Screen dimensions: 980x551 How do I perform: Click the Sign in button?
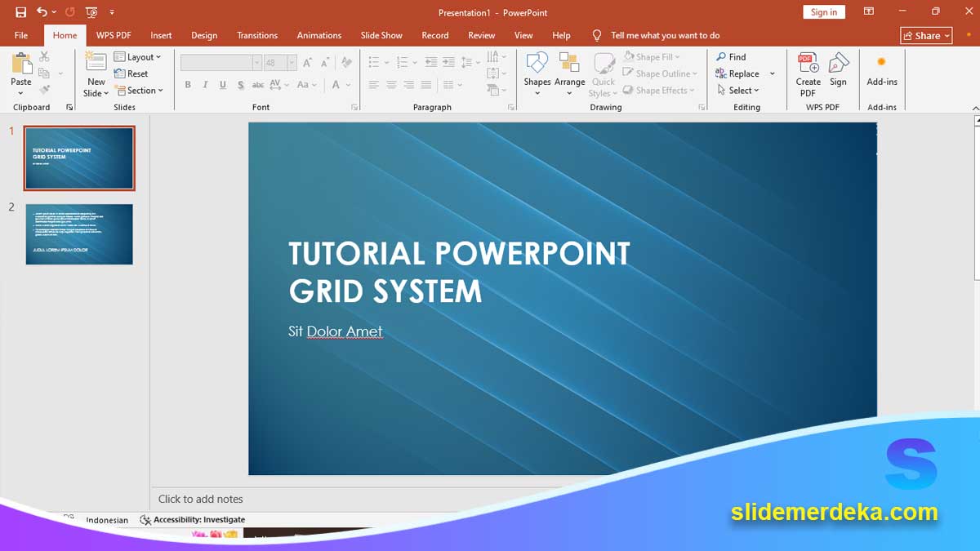[x=824, y=12]
